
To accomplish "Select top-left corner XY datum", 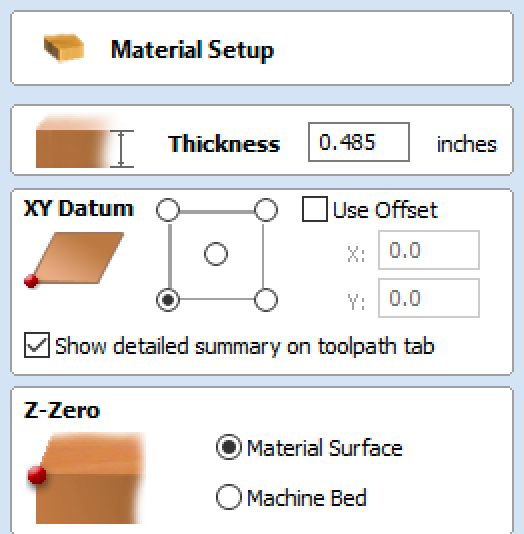I will [x=168, y=210].
